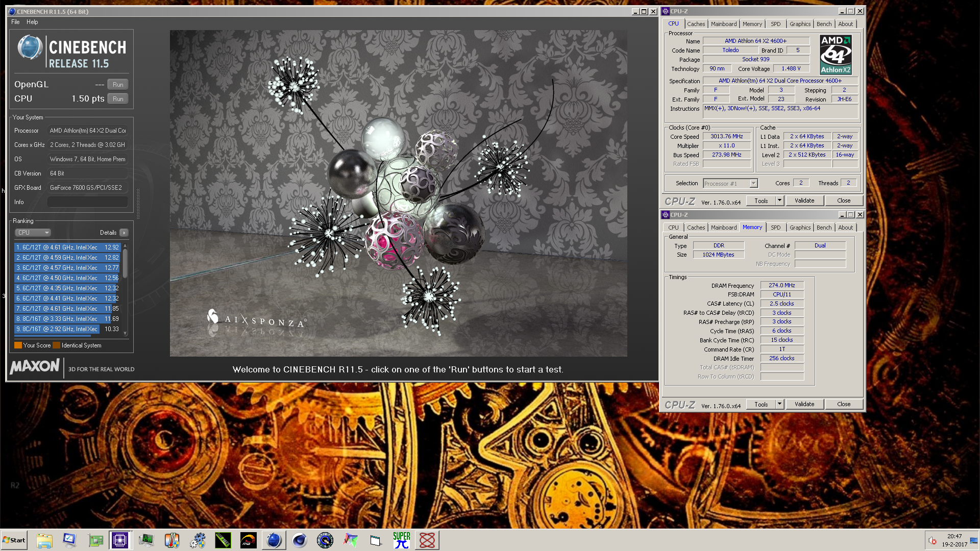
Task: Open Bench tab in bottom CPU-Z window
Action: 824,228
